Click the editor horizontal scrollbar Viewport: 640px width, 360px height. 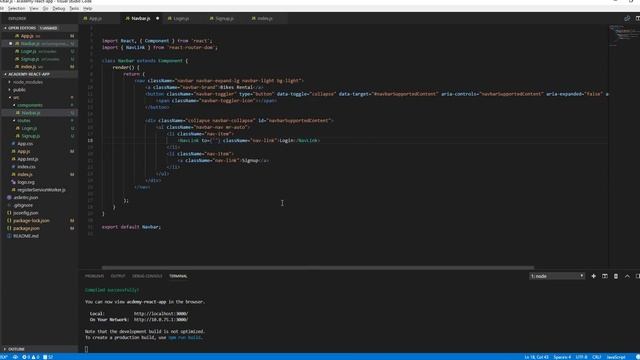tap(318, 268)
